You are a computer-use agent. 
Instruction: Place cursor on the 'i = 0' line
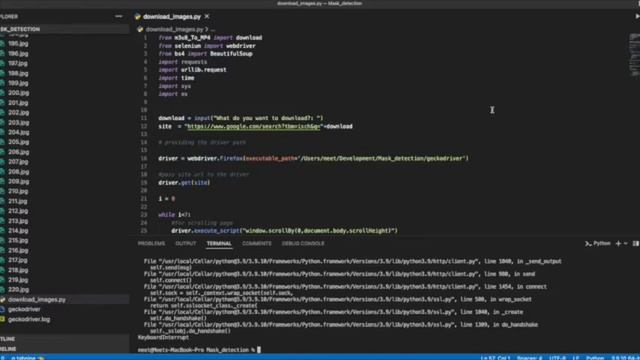point(167,199)
